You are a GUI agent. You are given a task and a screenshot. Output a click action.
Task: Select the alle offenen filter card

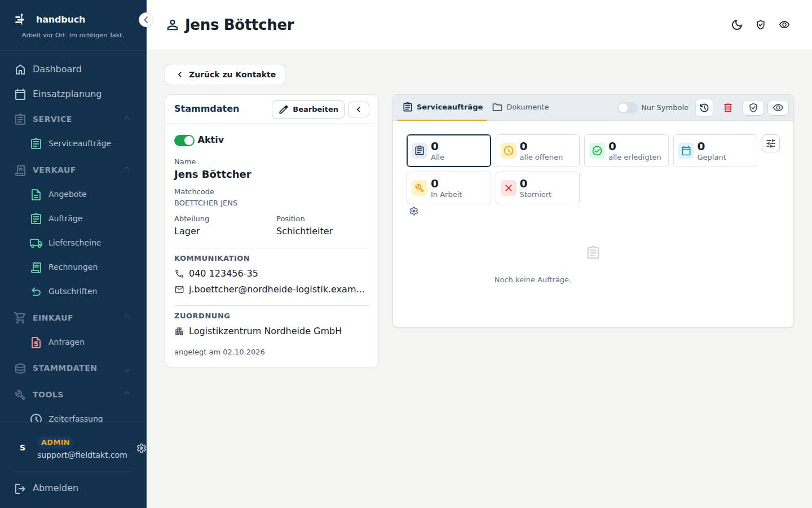click(537, 151)
